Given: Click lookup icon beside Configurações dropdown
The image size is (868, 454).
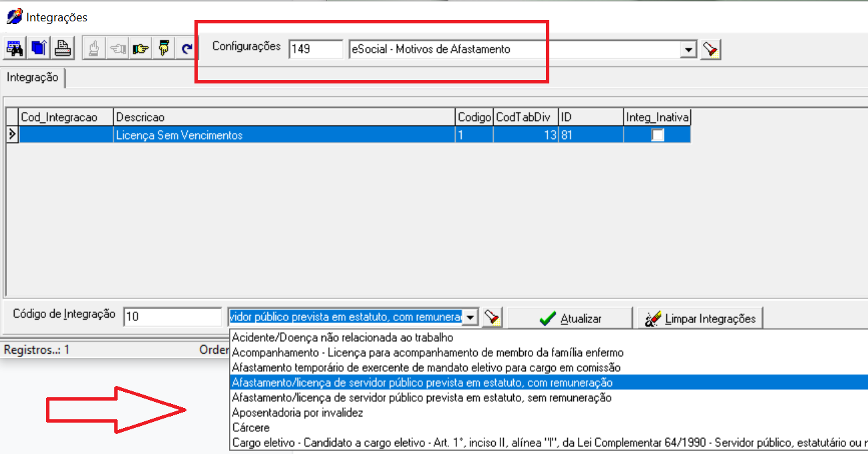Looking at the screenshot, I should tap(711, 49).
